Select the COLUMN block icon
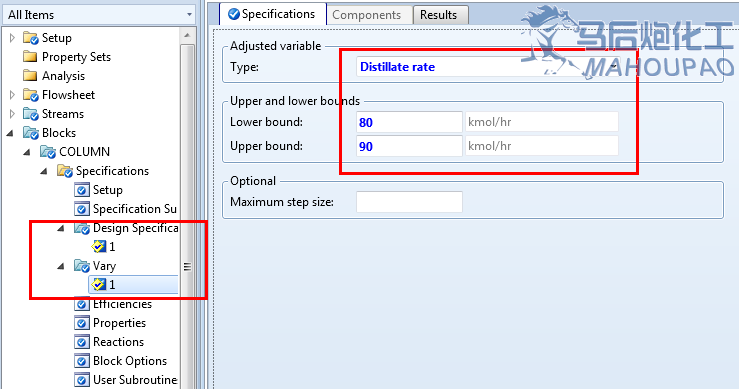This screenshot has width=739, height=389. point(48,152)
